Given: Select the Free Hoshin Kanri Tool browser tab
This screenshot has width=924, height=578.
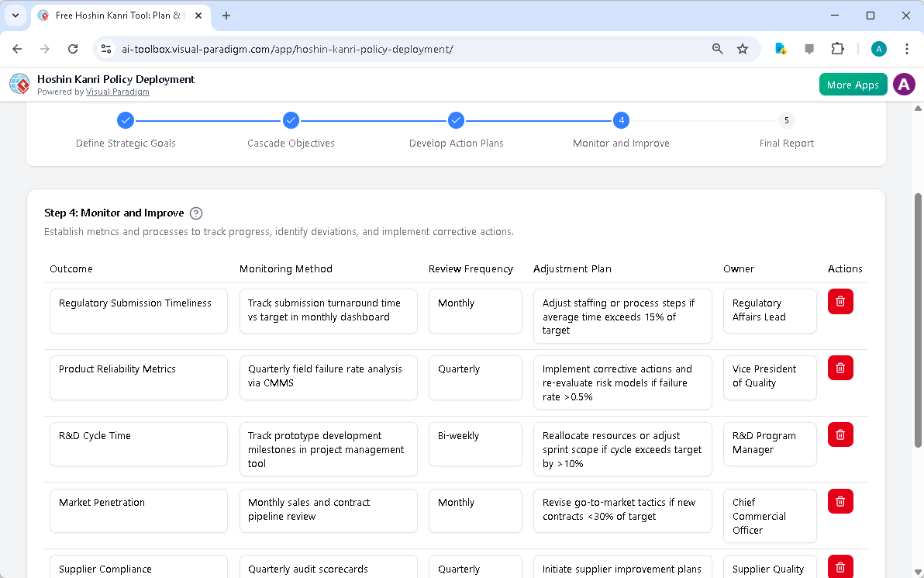Looking at the screenshot, I should pos(116,16).
